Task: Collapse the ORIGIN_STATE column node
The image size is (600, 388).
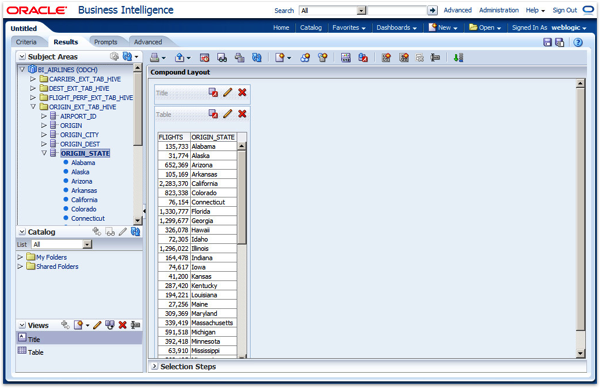Action: (x=44, y=153)
